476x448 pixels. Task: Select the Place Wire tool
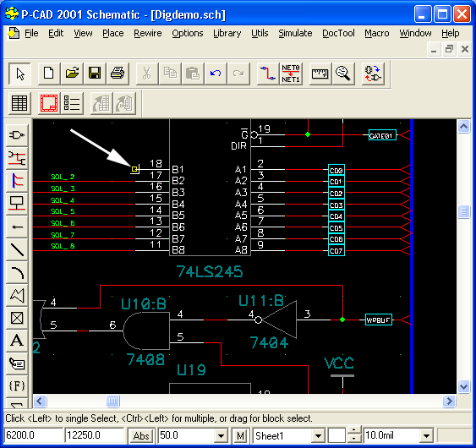tap(17, 158)
